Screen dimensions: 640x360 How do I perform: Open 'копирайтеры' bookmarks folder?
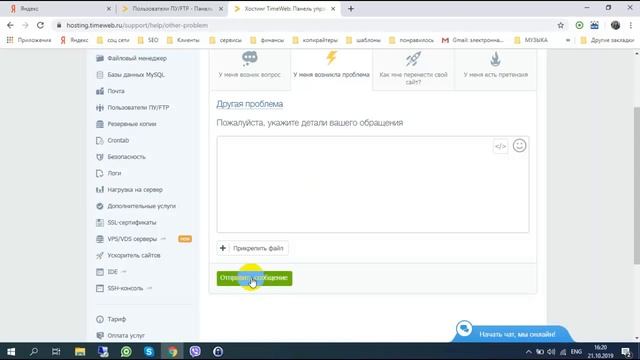coord(315,40)
